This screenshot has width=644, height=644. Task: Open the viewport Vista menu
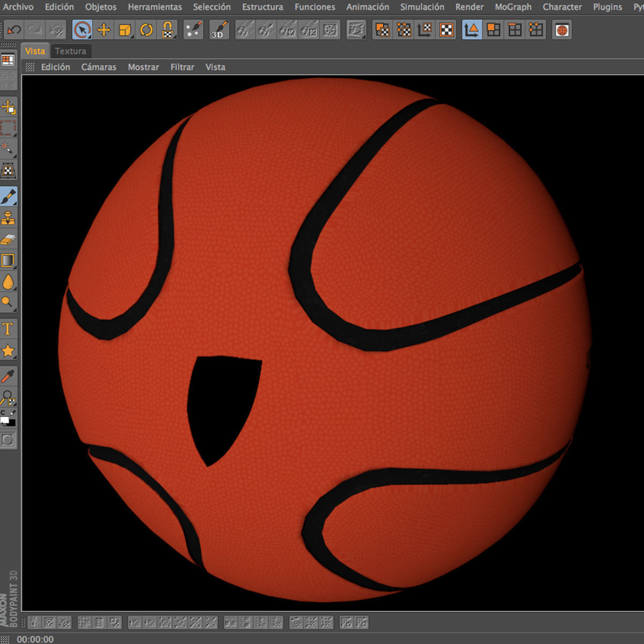pyautogui.click(x=215, y=67)
